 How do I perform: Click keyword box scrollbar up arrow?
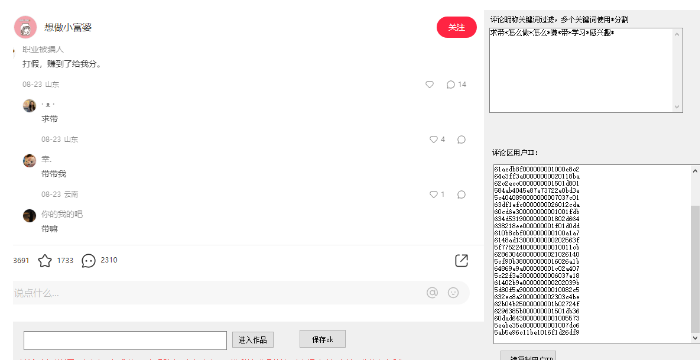[x=677, y=33]
